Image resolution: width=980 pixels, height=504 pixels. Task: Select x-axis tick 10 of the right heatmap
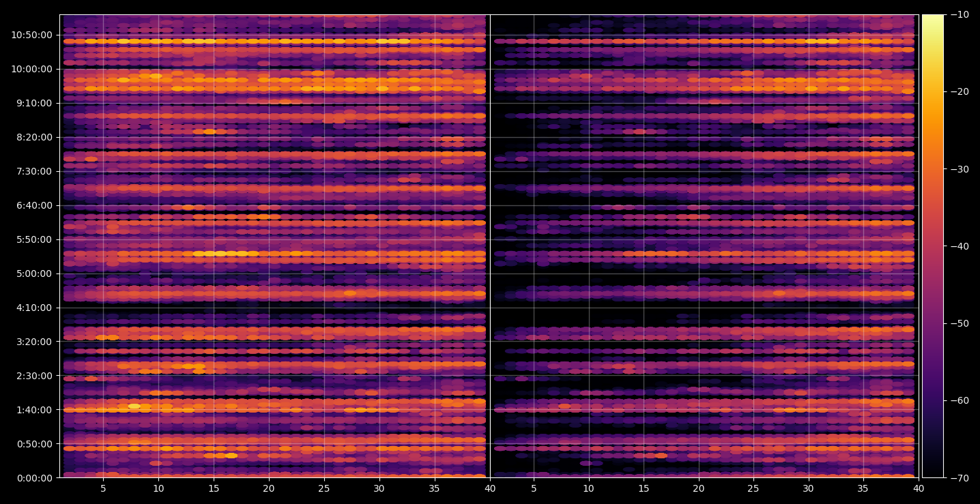pos(588,489)
